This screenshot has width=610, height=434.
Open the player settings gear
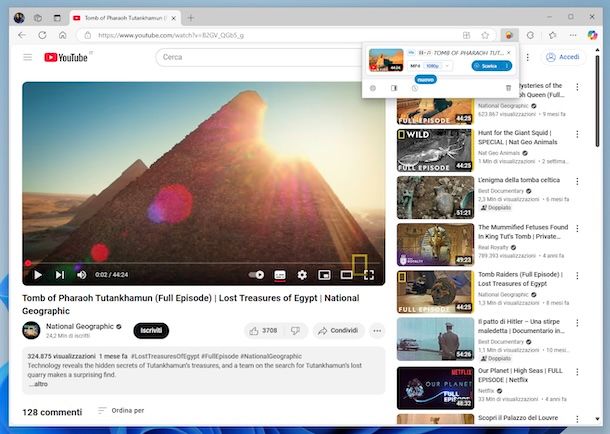coord(302,275)
